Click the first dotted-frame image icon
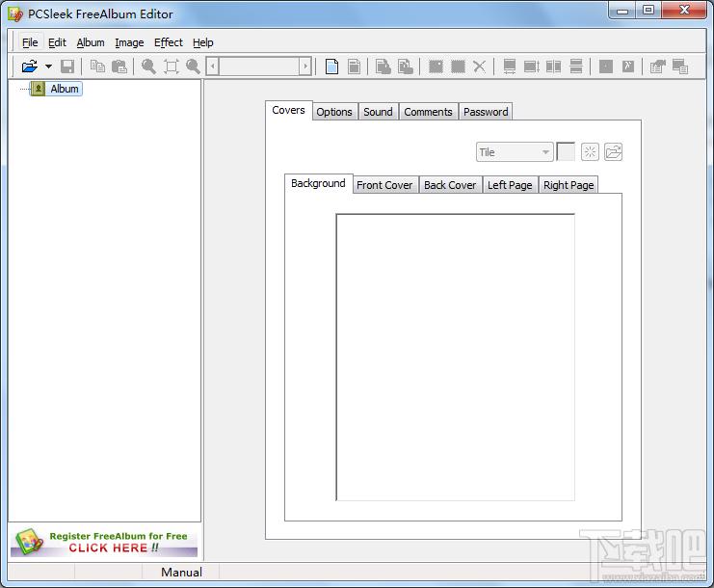This screenshot has height=588, width=714. tap(436, 67)
